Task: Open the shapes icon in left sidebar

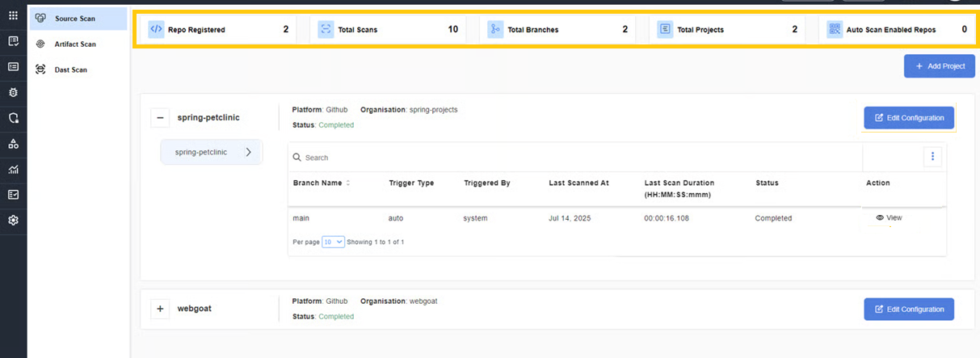Action: (13, 144)
